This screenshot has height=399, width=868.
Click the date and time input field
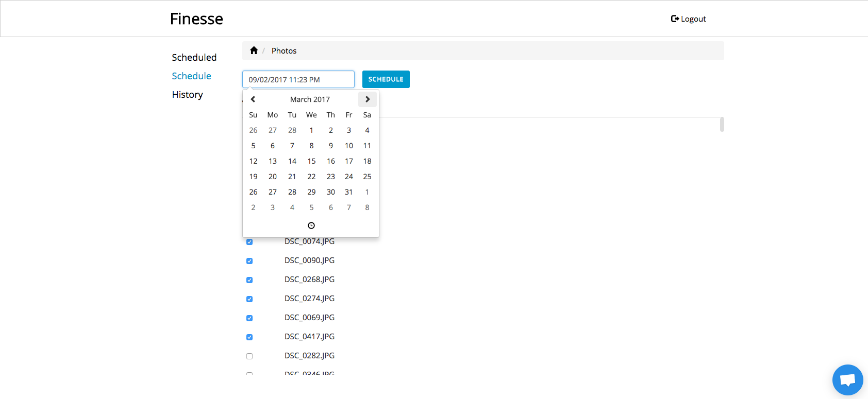pyautogui.click(x=298, y=80)
